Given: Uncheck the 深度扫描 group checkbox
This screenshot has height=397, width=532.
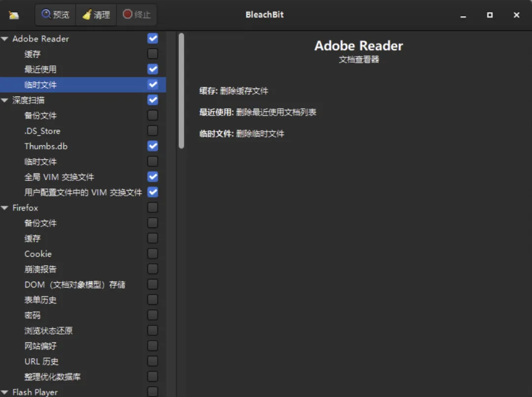Looking at the screenshot, I should [153, 100].
